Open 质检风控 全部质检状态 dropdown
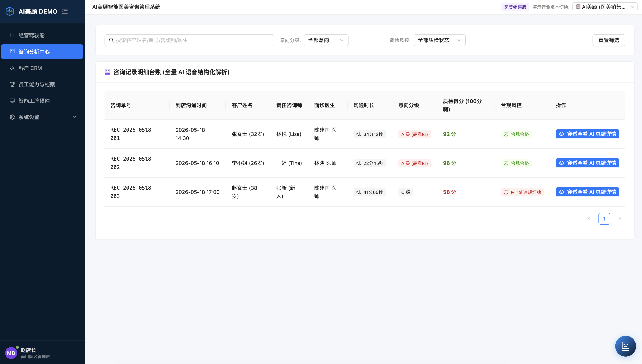Image resolution: width=642 pixels, height=364 pixels. coord(439,40)
